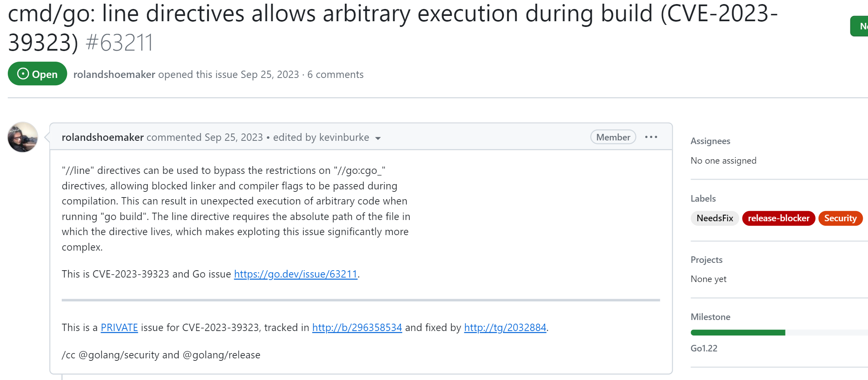Select the NeedsFix label
The height and width of the screenshot is (380, 868).
click(x=715, y=218)
